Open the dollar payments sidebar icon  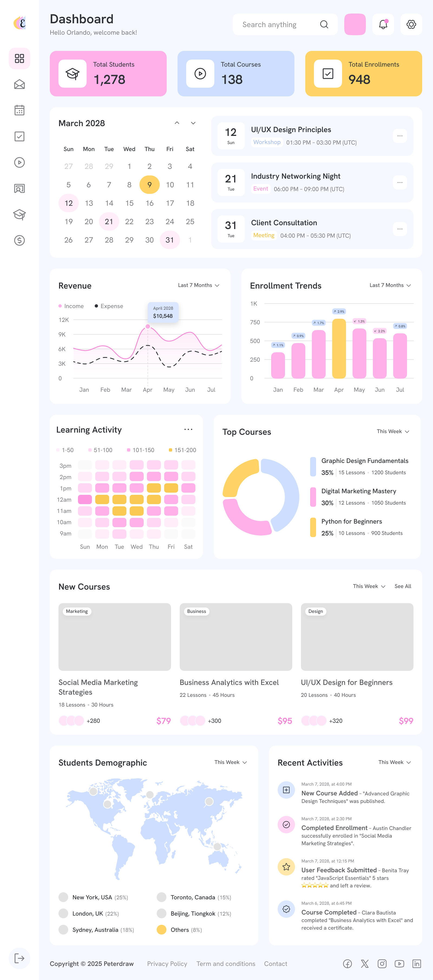click(x=19, y=240)
